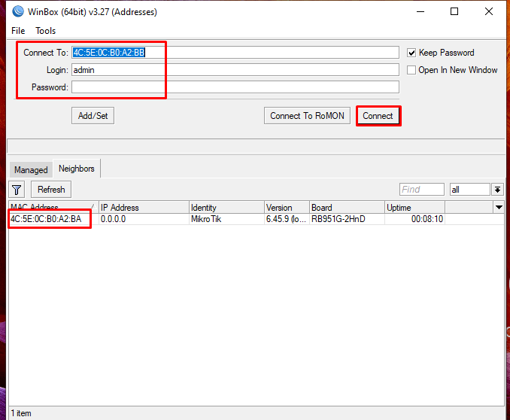
Task: Open the 'all' filter dropdown
Action: pyautogui.click(x=497, y=190)
